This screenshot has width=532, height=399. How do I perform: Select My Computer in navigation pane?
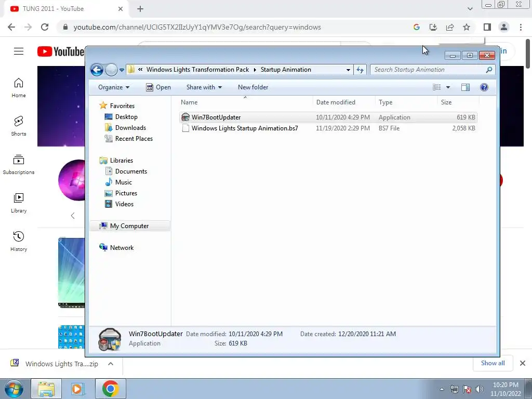point(130,226)
